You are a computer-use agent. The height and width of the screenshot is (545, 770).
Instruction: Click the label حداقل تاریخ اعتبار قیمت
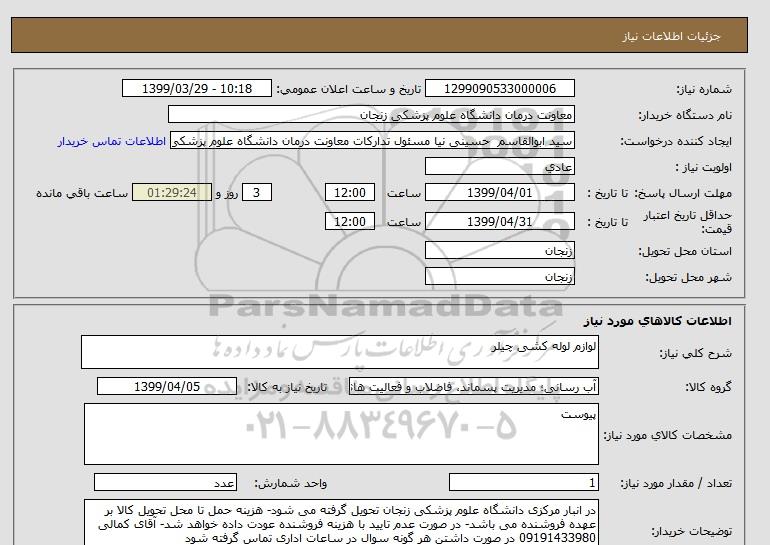click(688, 222)
